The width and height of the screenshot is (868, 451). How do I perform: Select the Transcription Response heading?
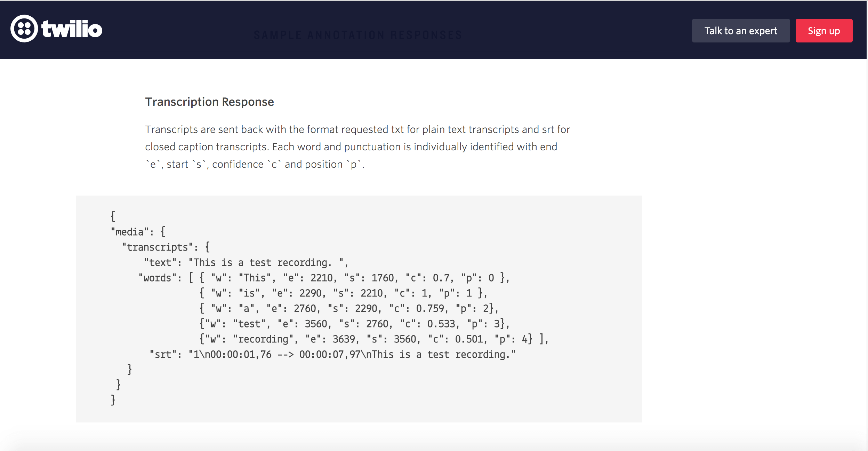(x=209, y=102)
